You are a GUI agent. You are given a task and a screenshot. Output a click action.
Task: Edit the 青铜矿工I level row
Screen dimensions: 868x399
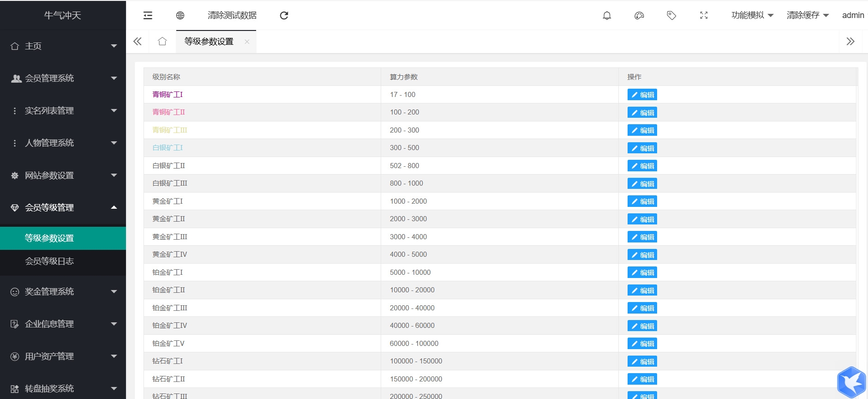(x=642, y=95)
